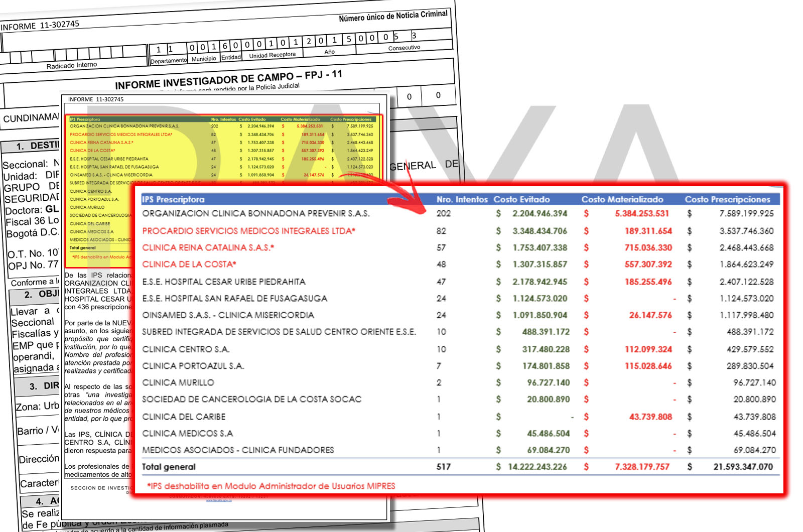Select attempts value '57' in enlarged table
The image size is (803, 532).
coord(441,247)
